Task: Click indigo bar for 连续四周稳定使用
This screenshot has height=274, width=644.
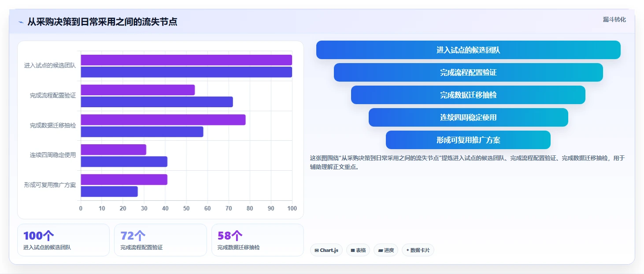Action: click(x=124, y=161)
